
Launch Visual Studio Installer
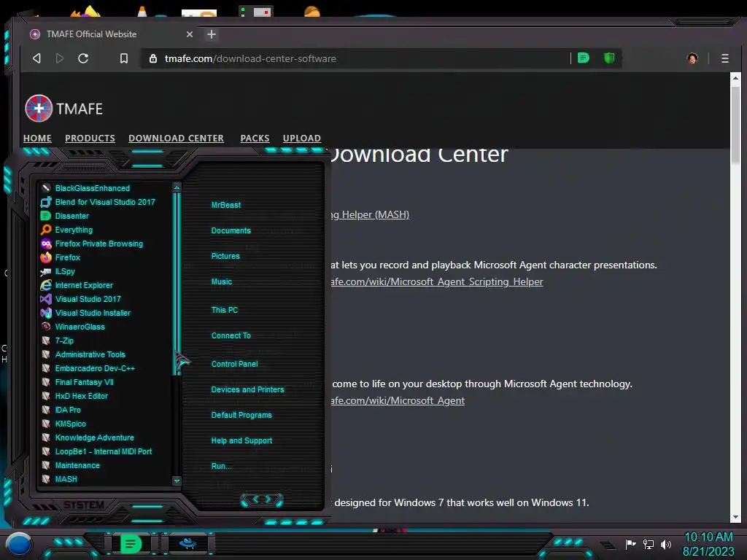pyautogui.click(x=86, y=312)
